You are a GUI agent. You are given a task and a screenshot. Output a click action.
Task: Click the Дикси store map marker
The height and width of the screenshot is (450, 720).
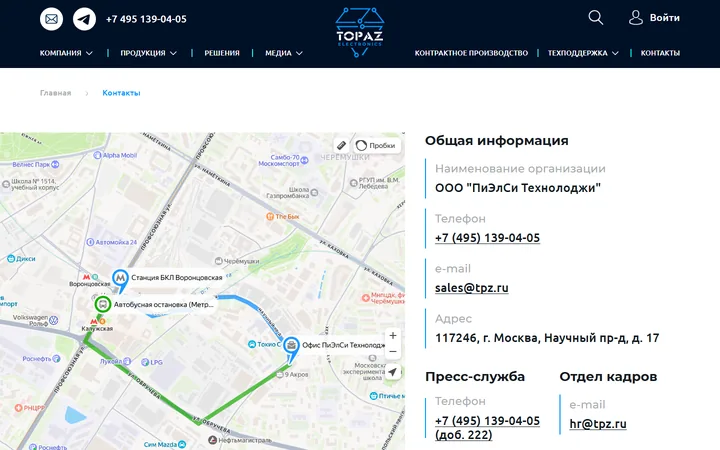pos(21,259)
